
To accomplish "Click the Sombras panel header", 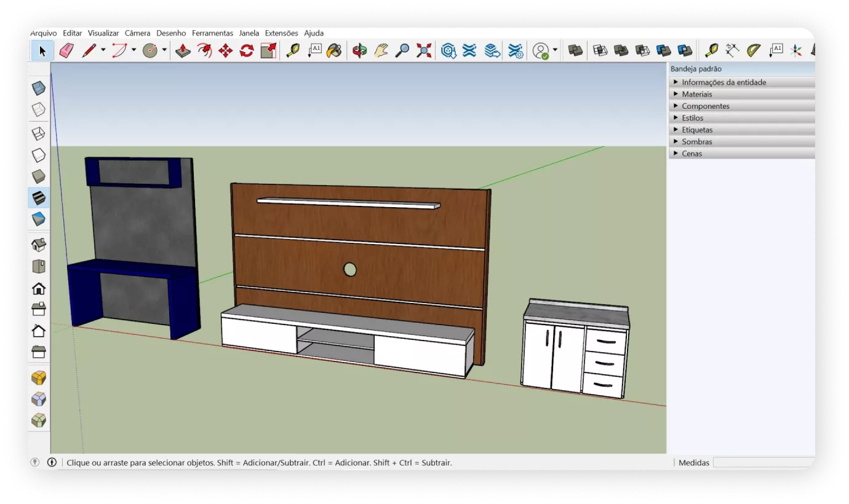I will [696, 141].
